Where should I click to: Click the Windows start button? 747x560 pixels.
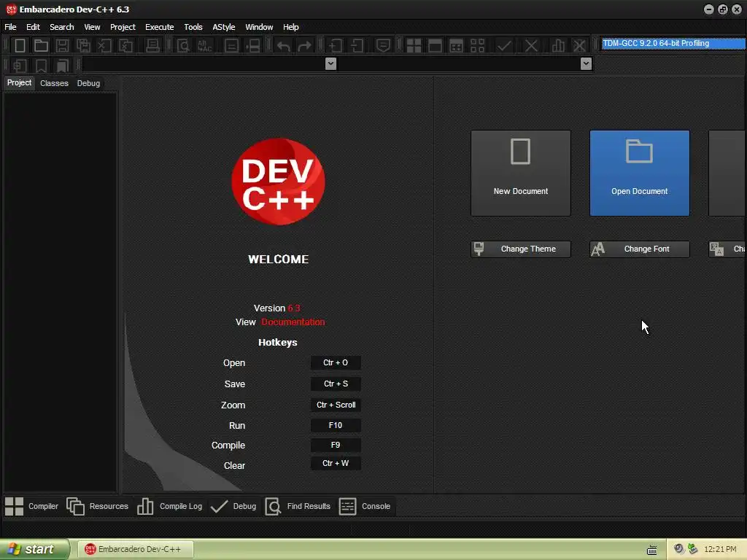34,549
